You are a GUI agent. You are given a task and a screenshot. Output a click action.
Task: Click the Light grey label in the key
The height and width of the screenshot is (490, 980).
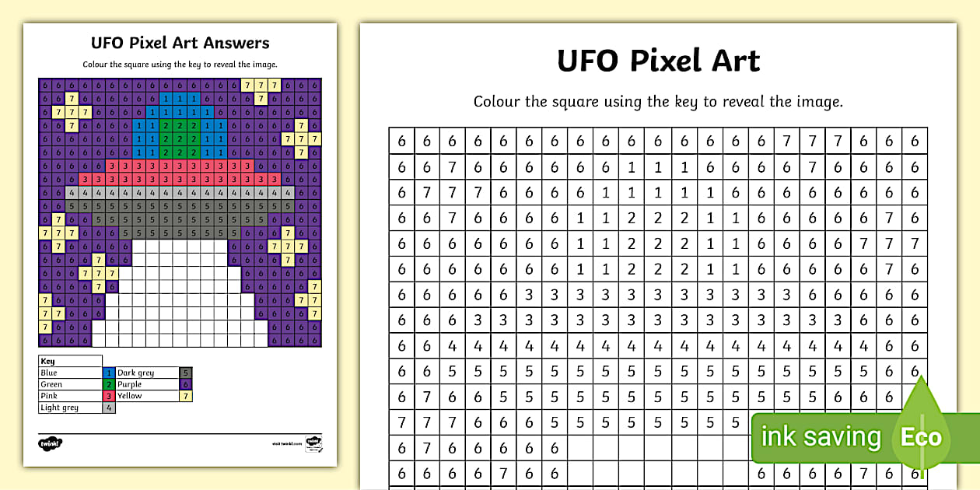(60, 408)
